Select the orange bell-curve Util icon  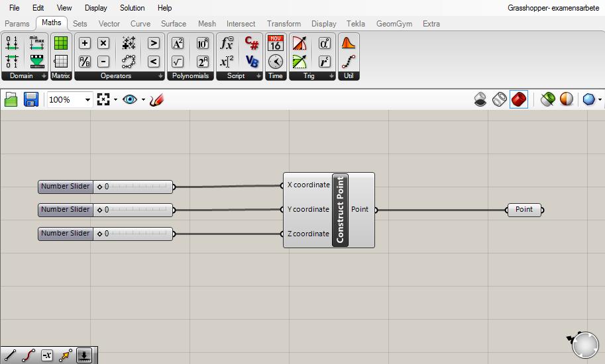point(349,43)
